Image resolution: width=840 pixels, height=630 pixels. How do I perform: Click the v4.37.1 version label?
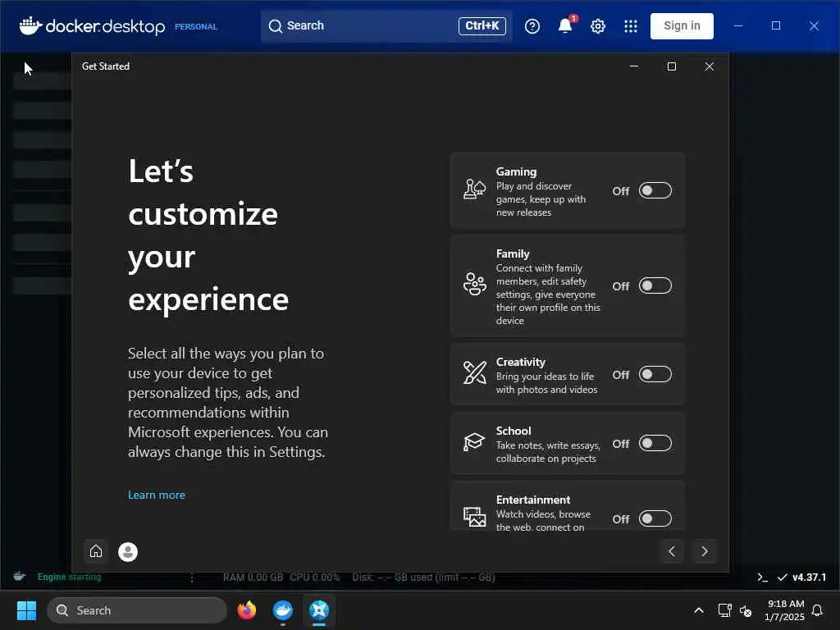point(809,577)
